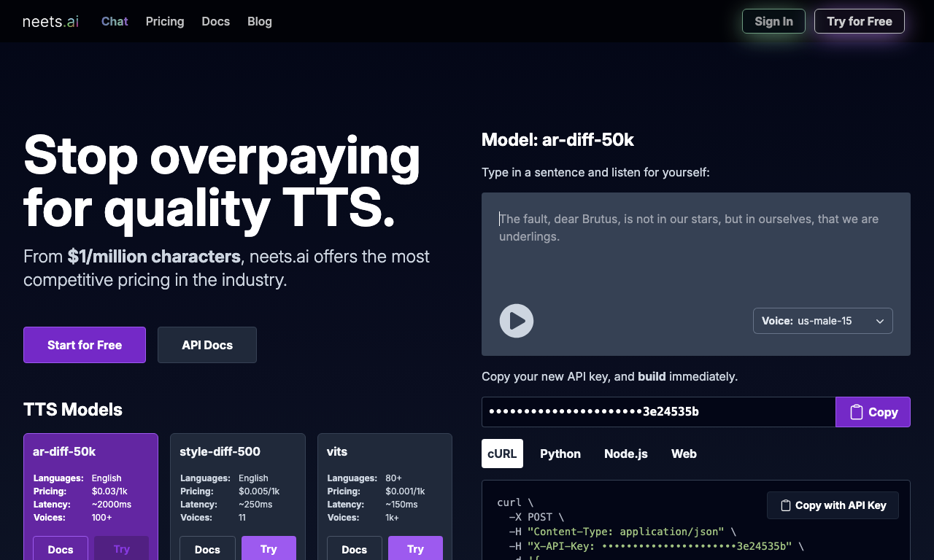The image size is (934, 560).
Task: Click clipboard icon in Copy with API Key
Action: click(786, 505)
